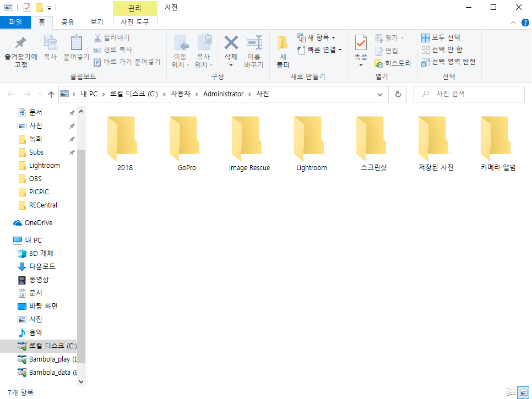532x399 pixels.
Task: Switch to the 공유 ribbon tab
Action: 68,23
